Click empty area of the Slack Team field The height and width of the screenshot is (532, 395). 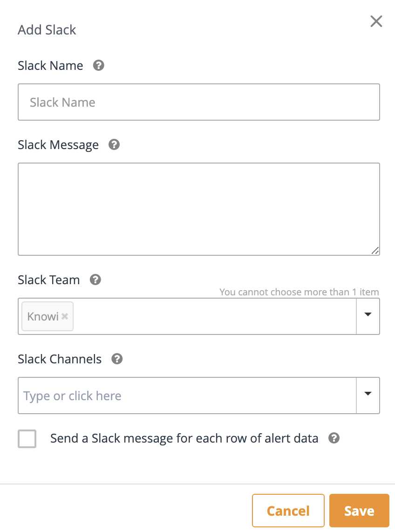[x=214, y=316]
